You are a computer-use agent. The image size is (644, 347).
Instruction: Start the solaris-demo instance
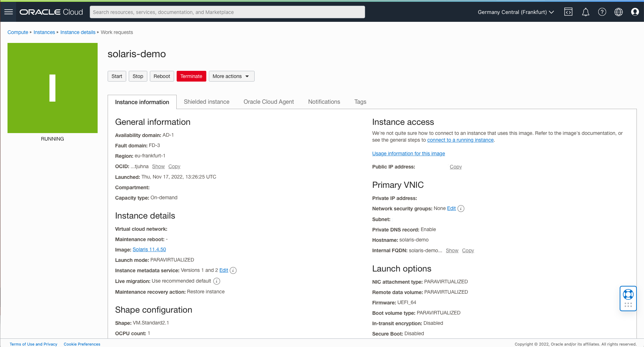pyautogui.click(x=117, y=76)
